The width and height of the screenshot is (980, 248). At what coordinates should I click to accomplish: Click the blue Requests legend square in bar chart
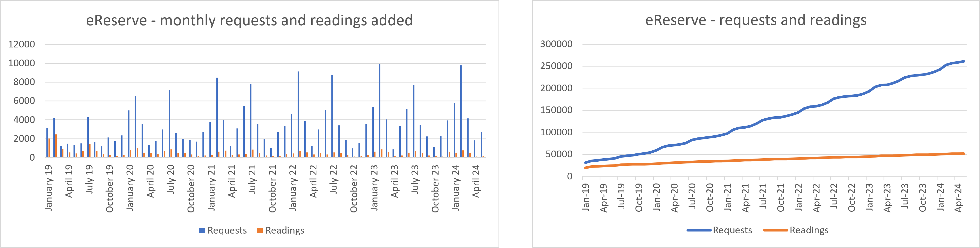tap(202, 230)
